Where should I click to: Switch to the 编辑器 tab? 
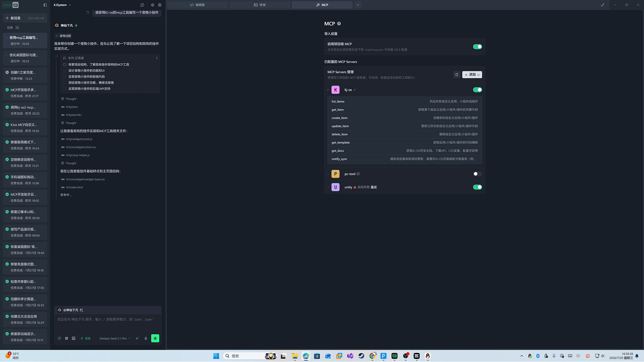coord(198,5)
